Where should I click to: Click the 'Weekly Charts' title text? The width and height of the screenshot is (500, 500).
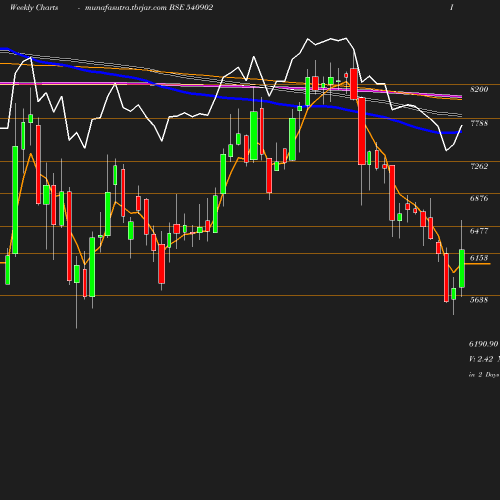tap(34, 7)
